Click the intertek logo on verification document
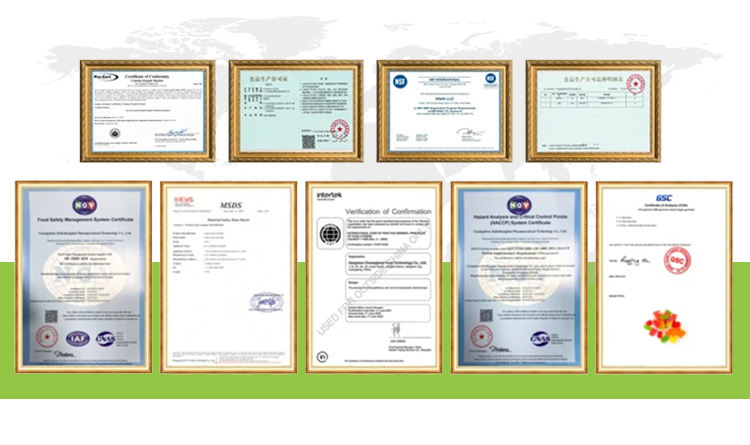The height and width of the screenshot is (445, 750). click(x=329, y=196)
